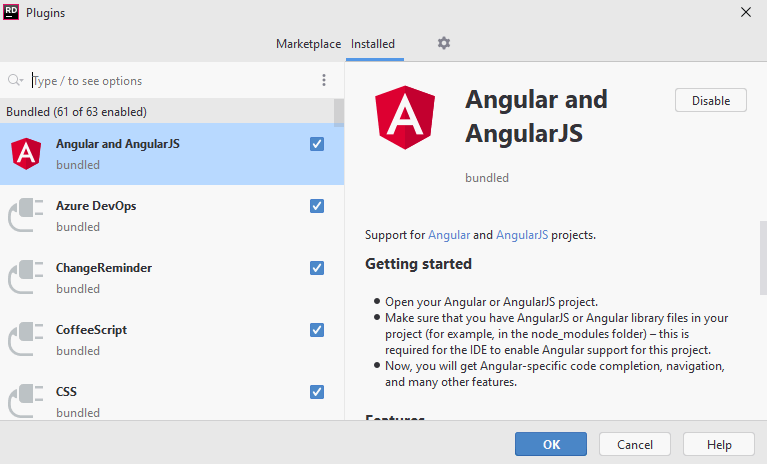Focus the plugin search input field
Image resolution: width=767 pixels, height=464 pixels.
[x=170, y=81]
